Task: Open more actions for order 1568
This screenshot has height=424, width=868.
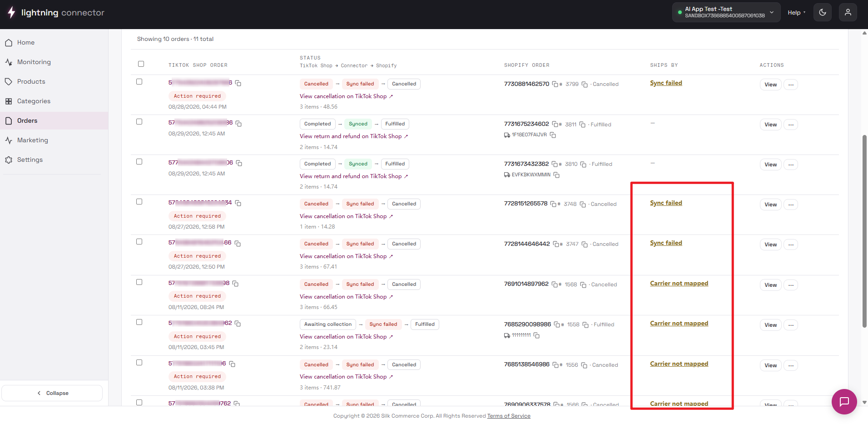Action: click(791, 285)
